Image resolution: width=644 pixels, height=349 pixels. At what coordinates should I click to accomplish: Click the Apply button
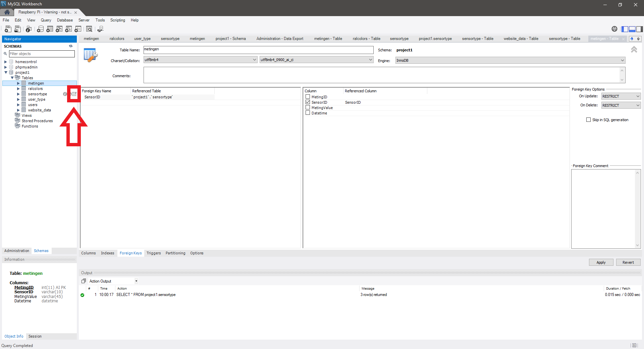coord(601,262)
